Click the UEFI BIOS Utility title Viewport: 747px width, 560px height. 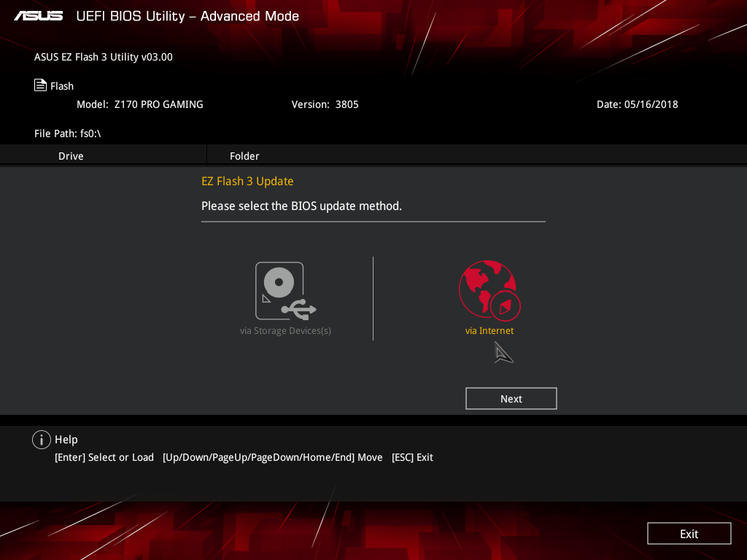pos(187,16)
